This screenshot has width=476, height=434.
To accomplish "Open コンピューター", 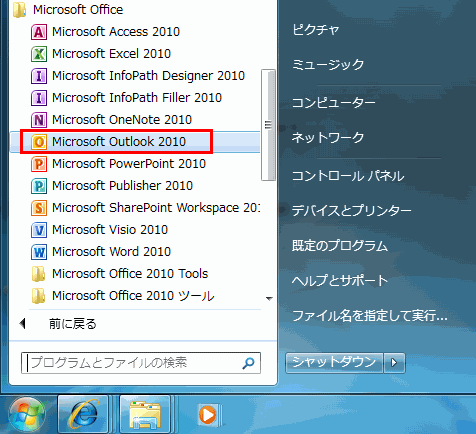I will click(333, 103).
